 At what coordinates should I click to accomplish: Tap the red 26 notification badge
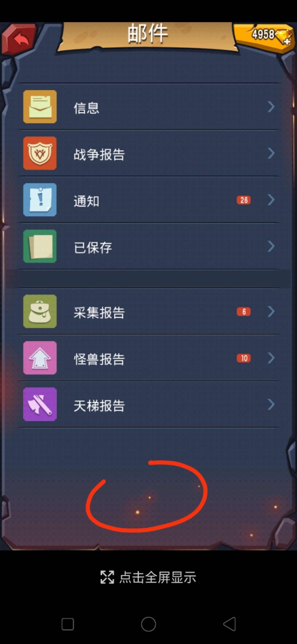[244, 200]
